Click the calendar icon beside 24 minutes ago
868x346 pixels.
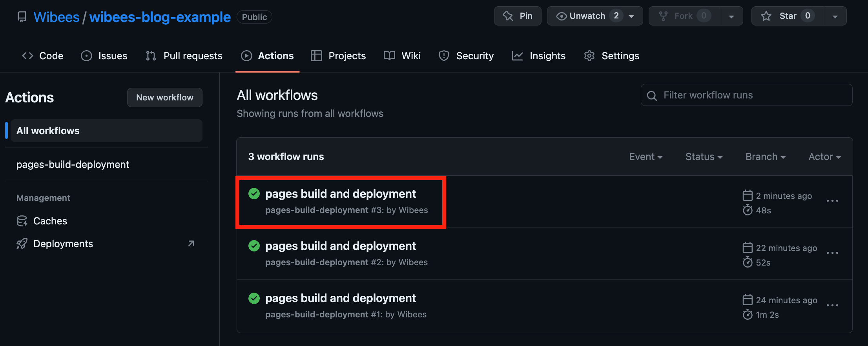[748, 300]
